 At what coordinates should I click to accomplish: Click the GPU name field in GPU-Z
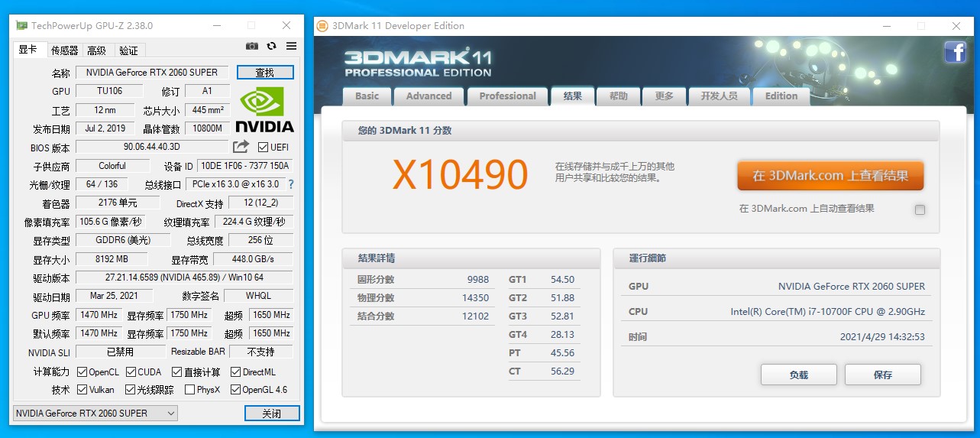[x=152, y=73]
